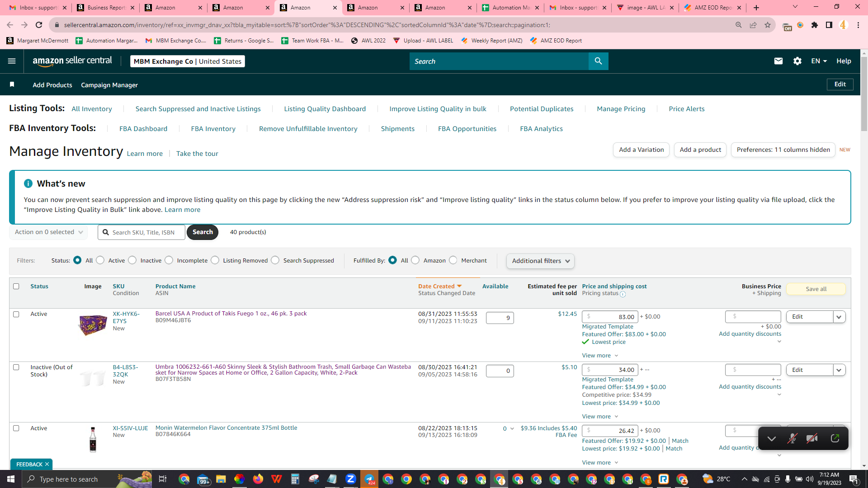This screenshot has width=868, height=488.
Task: Toggle the microphone mute in floating call bar
Action: click(x=792, y=438)
